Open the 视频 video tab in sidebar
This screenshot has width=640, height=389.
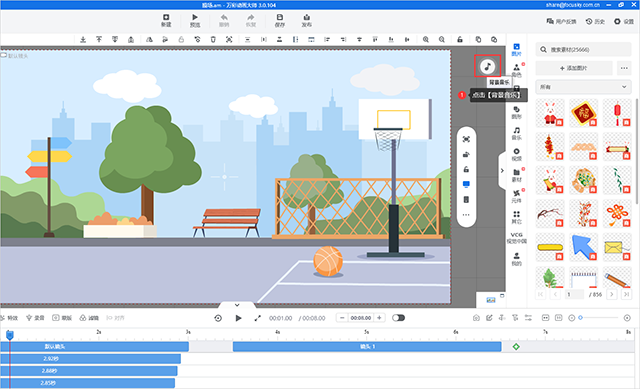point(516,155)
